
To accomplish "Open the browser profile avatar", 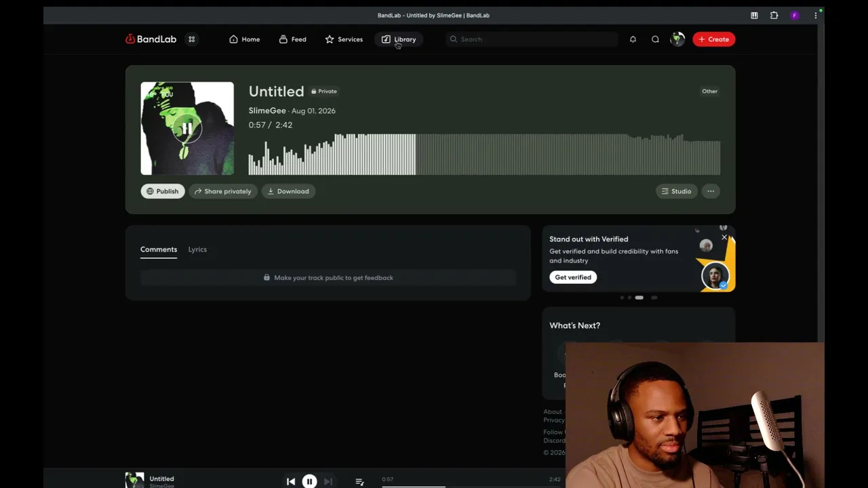I will point(795,15).
